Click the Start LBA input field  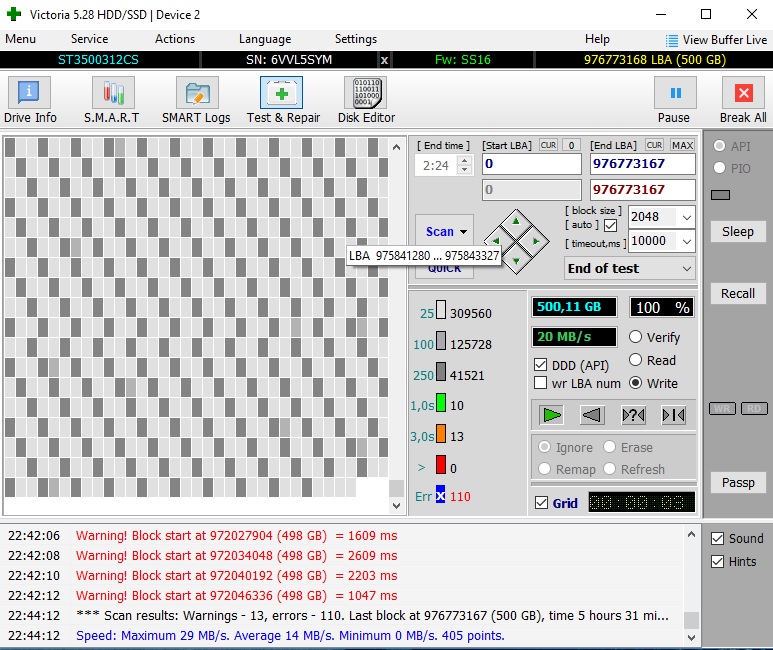click(x=531, y=164)
